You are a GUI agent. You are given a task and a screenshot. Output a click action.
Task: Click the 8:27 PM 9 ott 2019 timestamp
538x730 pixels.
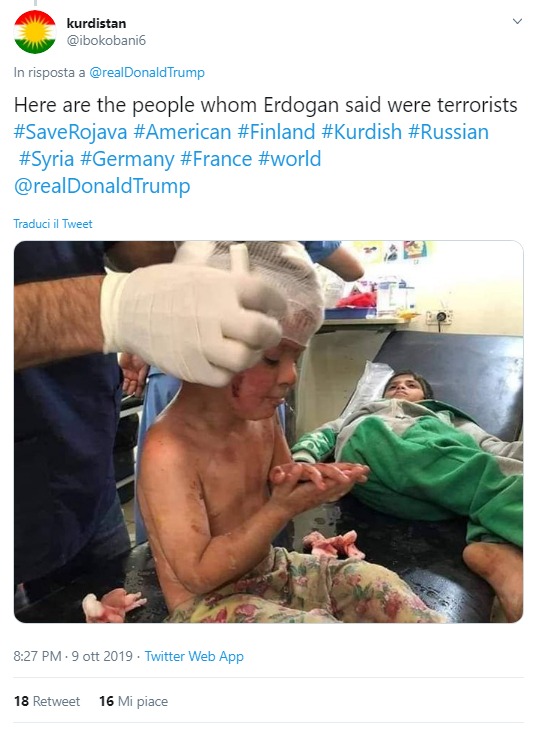(73, 656)
